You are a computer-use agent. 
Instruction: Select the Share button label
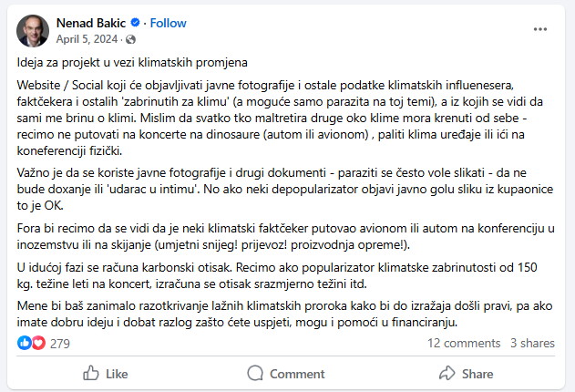[477, 374]
